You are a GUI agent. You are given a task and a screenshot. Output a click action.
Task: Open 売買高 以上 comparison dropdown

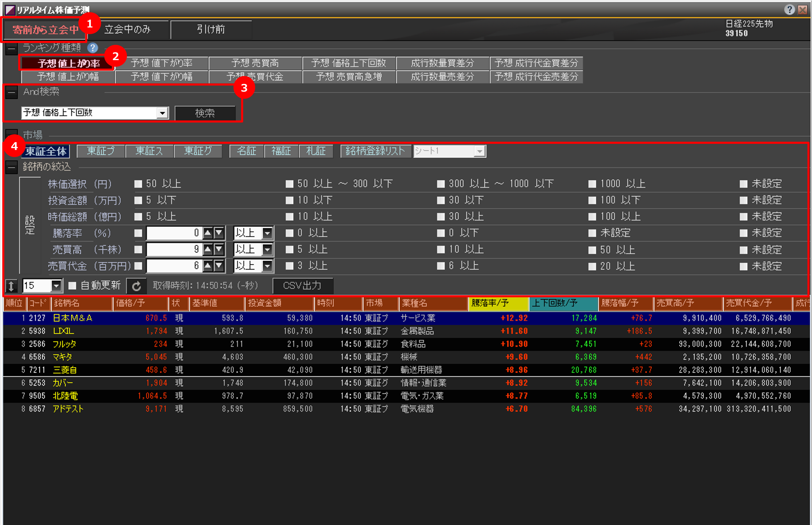pyautogui.click(x=268, y=250)
